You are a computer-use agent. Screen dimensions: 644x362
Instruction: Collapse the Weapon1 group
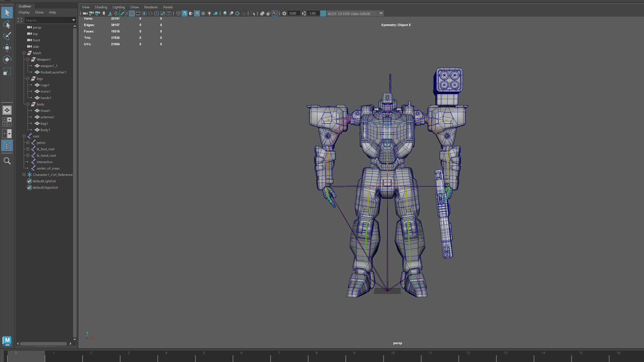coord(28,59)
